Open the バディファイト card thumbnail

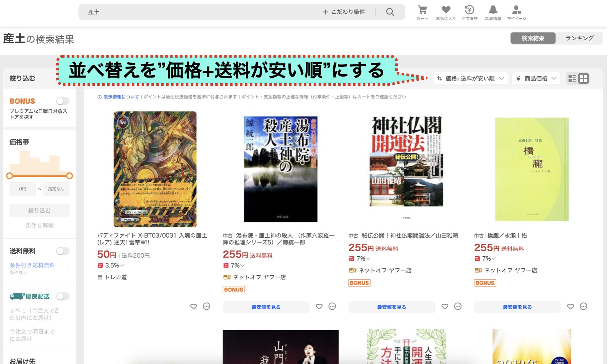coord(155,169)
